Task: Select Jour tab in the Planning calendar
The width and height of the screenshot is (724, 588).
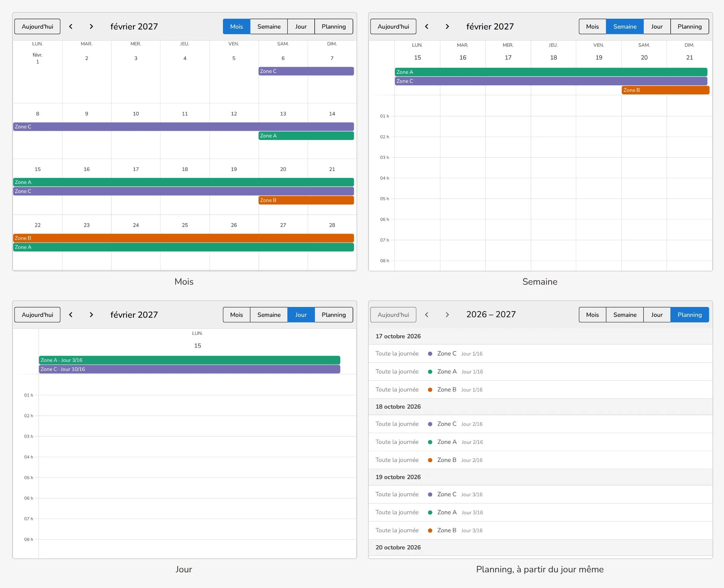Action: click(657, 315)
